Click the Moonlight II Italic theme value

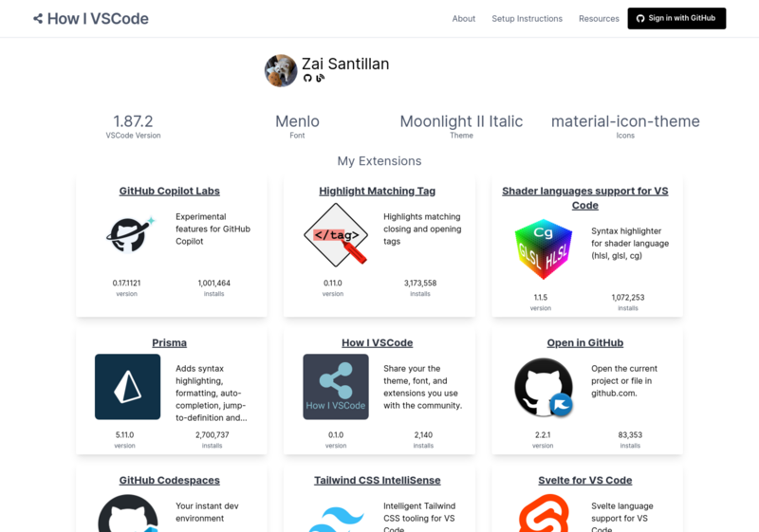461,121
